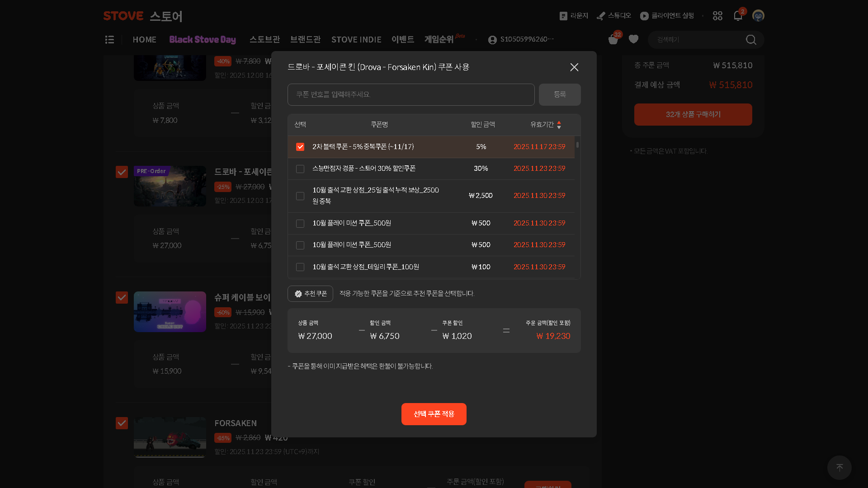868x488 pixels.
Task: Open the four-circle apps grid icon
Action: click(717, 16)
